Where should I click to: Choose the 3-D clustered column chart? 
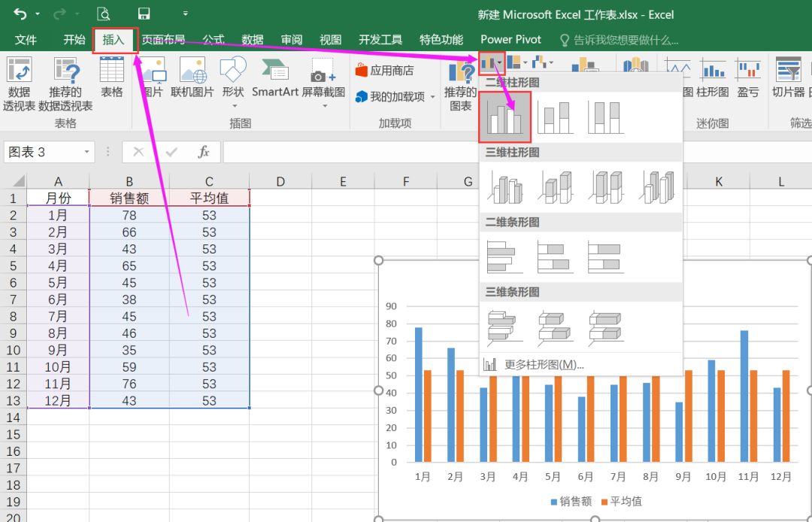pos(505,187)
